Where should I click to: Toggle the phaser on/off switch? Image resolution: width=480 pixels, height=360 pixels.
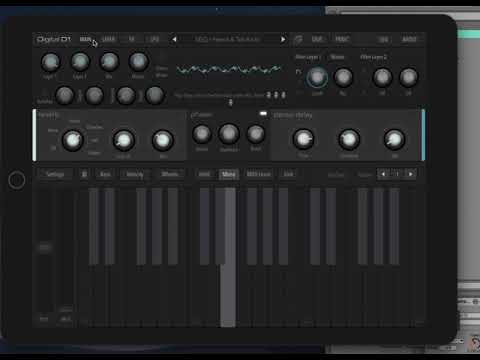(263, 114)
